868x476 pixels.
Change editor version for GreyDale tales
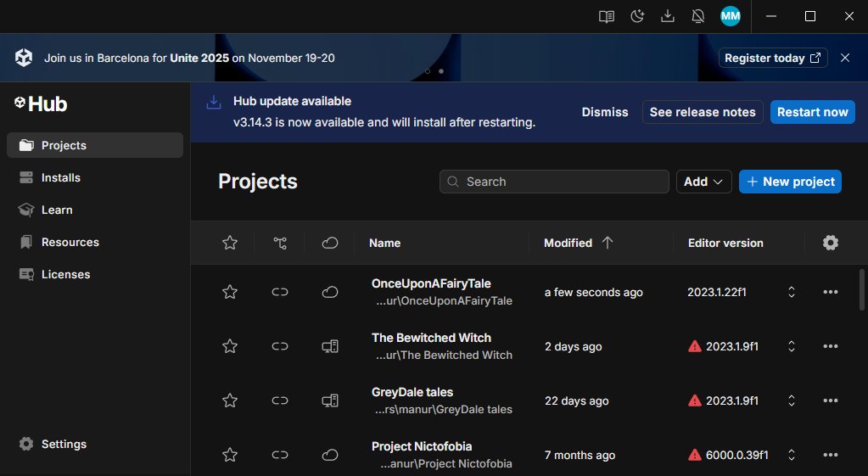tap(792, 400)
